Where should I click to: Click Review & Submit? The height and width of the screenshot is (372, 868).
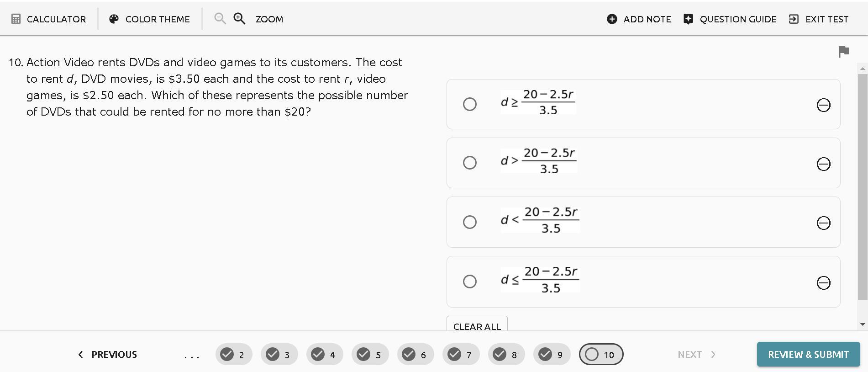point(808,354)
